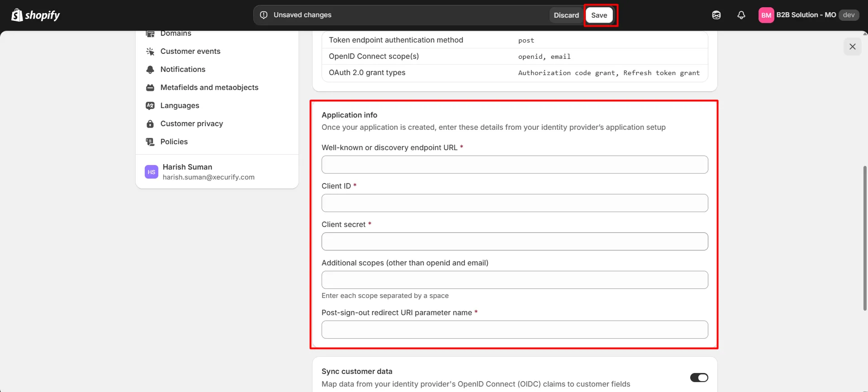Click the 'post' authentication method value
Viewport: 868px width, 392px height.
coord(526,40)
